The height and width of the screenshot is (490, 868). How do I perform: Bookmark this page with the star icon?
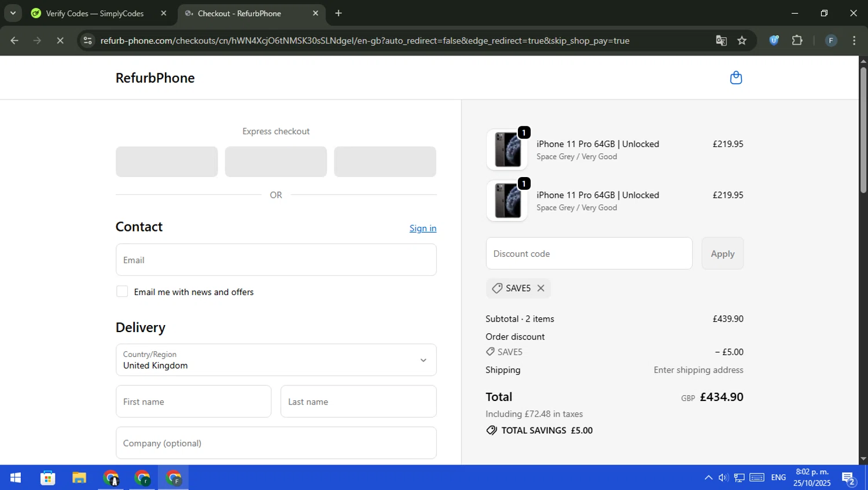(742, 40)
